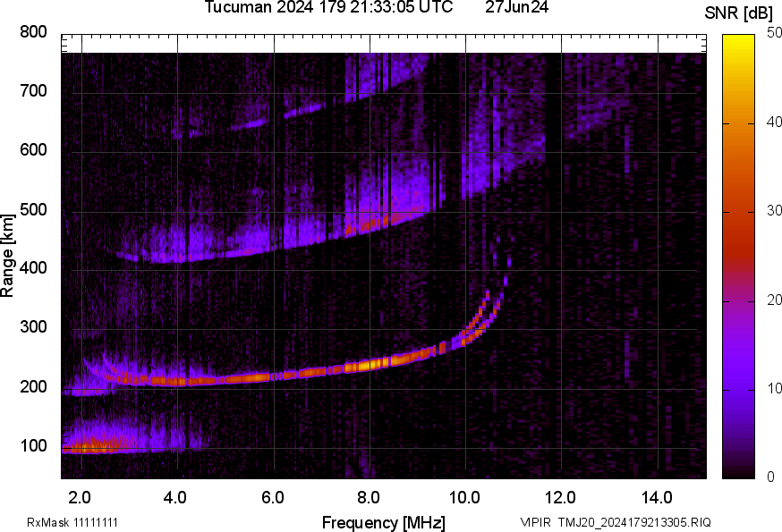
Task: Click the frequency tick label '2.0'
Action: 81,498
